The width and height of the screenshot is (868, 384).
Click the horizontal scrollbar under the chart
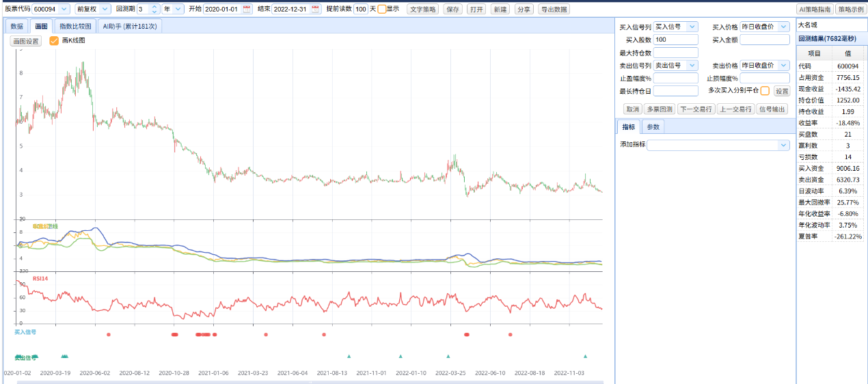(310, 382)
